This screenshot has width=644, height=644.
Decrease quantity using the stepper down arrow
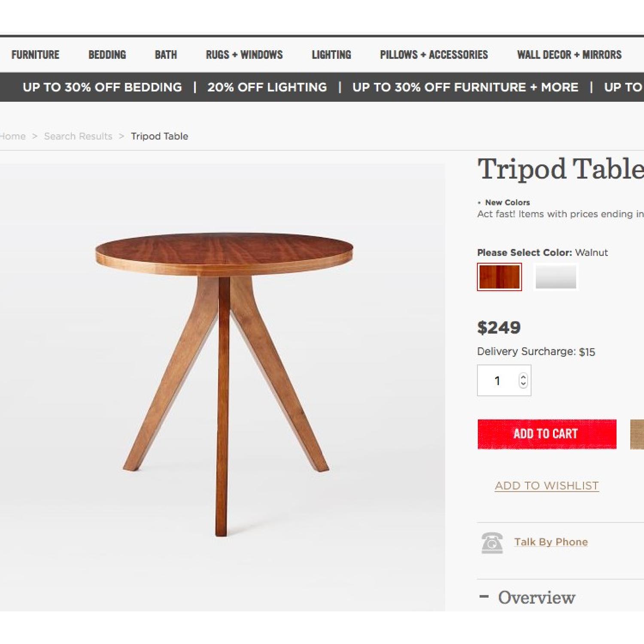522,384
